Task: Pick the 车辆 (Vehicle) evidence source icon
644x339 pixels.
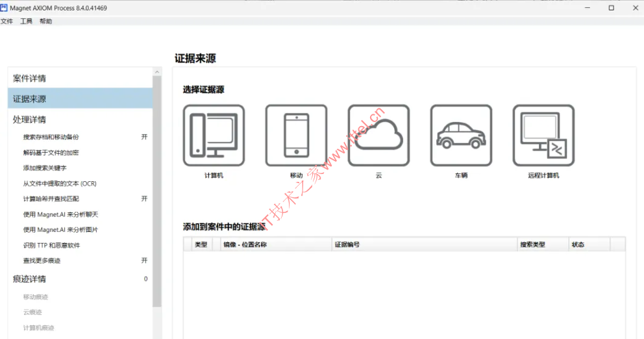Action: click(x=461, y=135)
